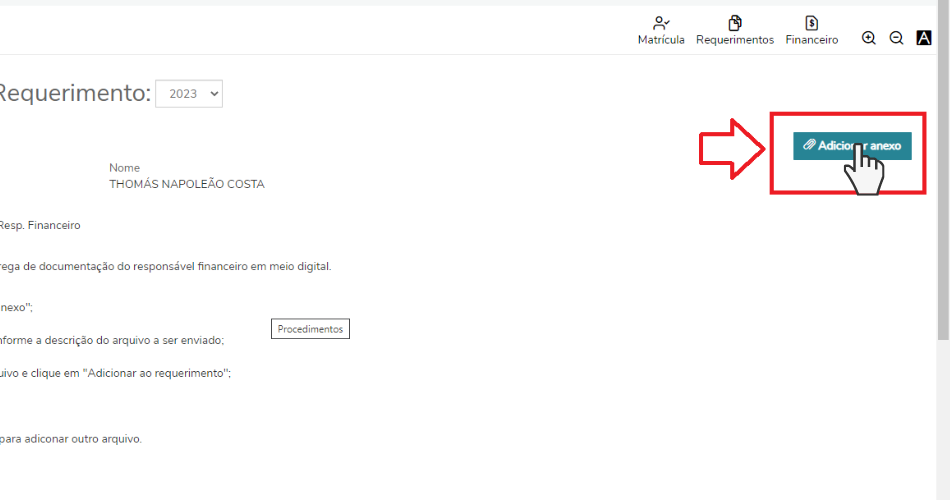Click the pointing hand cursor graphic
This screenshot has height=500, width=950.
[863, 170]
